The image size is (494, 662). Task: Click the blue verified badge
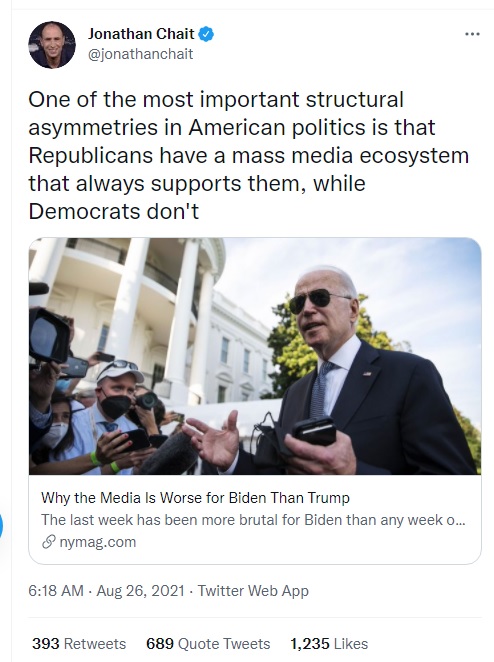pyautogui.click(x=206, y=34)
